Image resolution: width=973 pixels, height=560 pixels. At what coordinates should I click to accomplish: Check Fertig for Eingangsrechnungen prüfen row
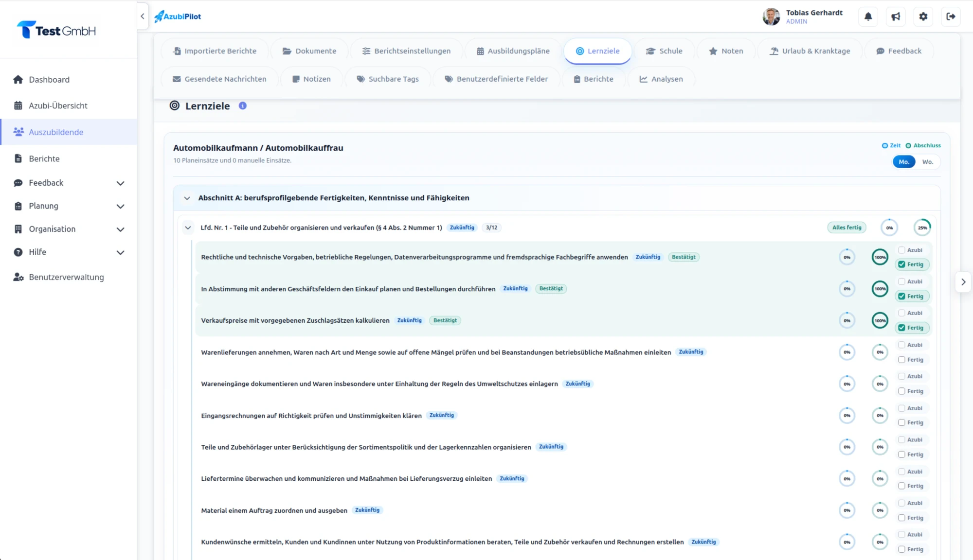[901, 422]
